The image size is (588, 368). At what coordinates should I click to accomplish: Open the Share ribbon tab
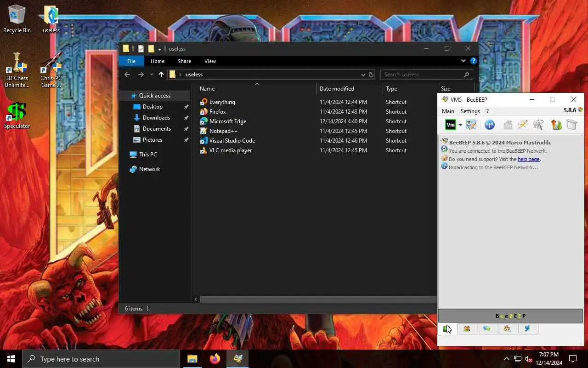(184, 61)
